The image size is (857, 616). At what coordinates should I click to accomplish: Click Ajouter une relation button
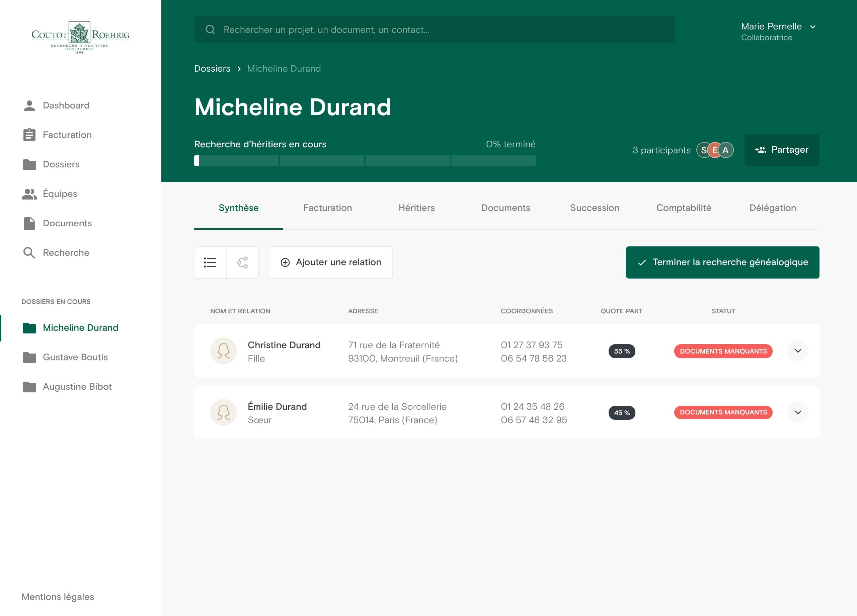point(331,262)
